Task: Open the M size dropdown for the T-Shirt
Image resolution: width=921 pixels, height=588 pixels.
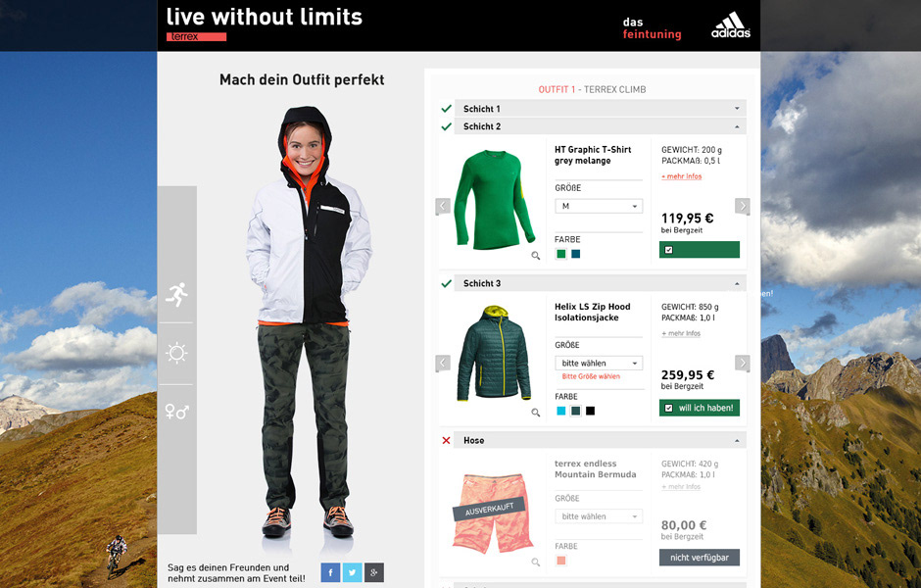Action: click(599, 206)
